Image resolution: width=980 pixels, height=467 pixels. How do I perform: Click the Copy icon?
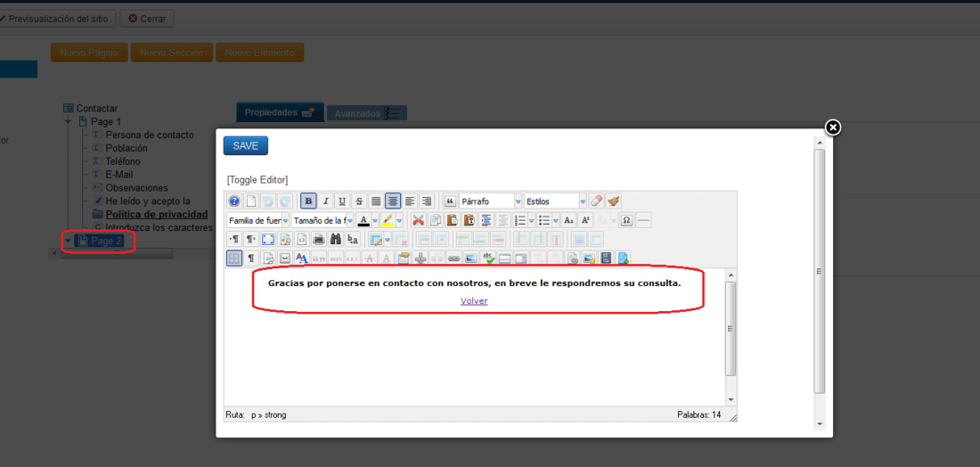[435, 221]
